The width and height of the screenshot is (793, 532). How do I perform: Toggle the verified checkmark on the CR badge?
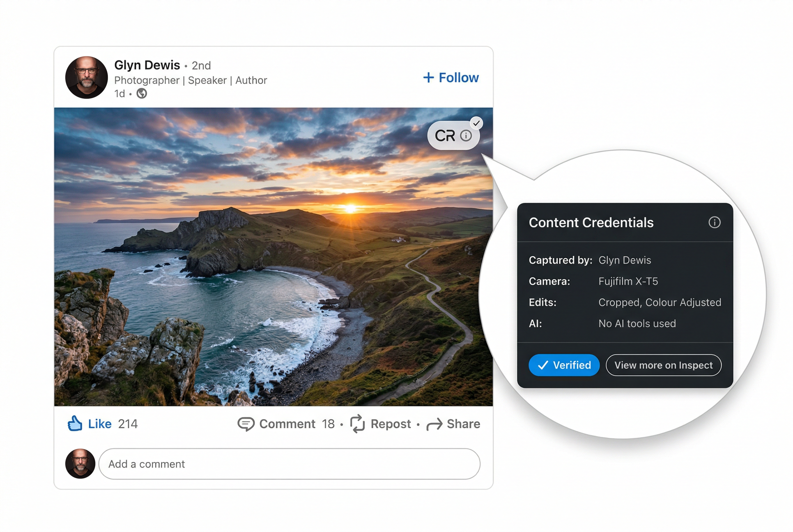[x=476, y=123]
